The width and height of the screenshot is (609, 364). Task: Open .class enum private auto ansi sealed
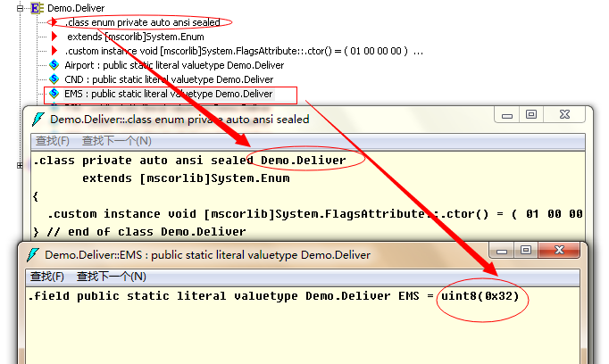tap(142, 22)
